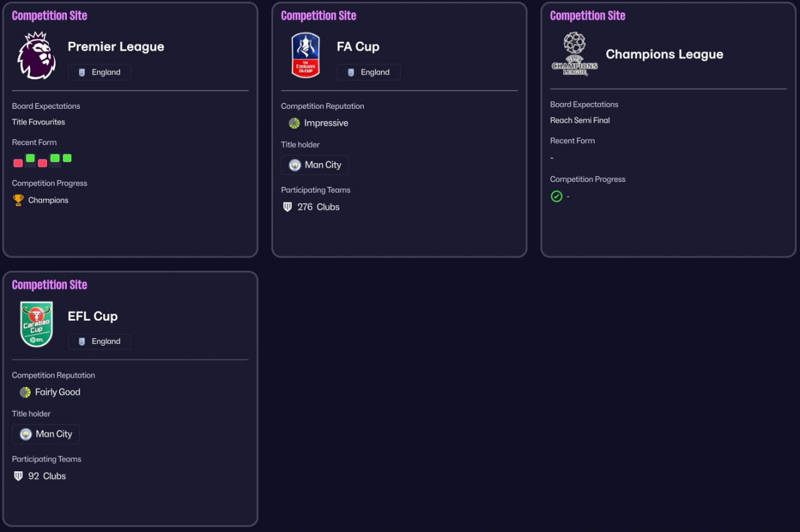Select the Competition Site heading above Premier League
The width and height of the screenshot is (800, 532).
(x=49, y=16)
